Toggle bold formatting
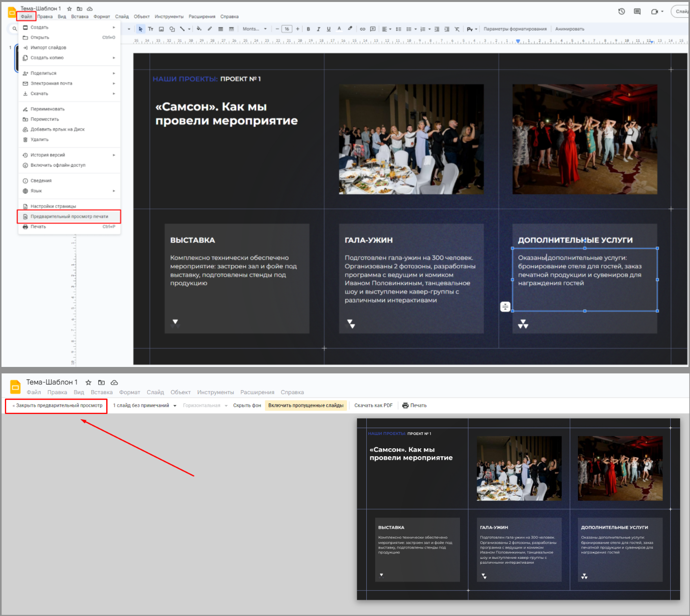This screenshot has width=690, height=616. 308,29
